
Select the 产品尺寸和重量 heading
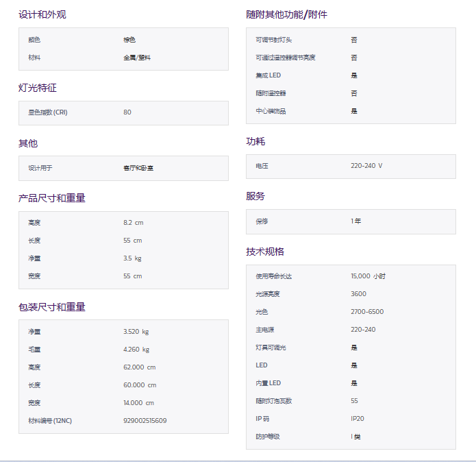click(52, 198)
